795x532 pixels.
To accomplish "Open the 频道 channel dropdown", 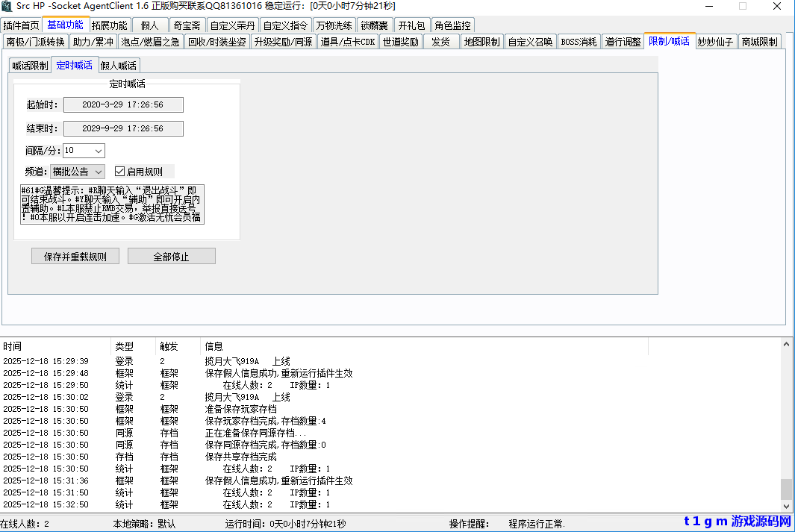I will pyautogui.click(x=98, y=171).
